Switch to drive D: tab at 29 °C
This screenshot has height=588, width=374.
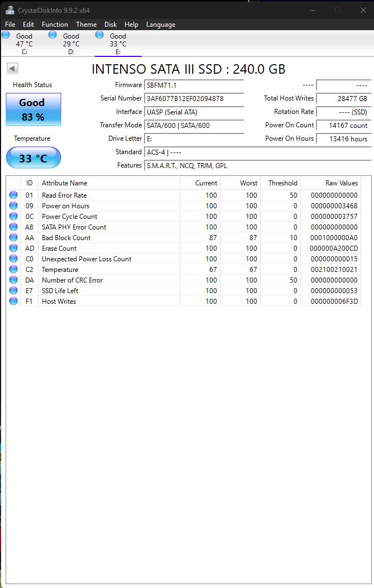point(71,44)
